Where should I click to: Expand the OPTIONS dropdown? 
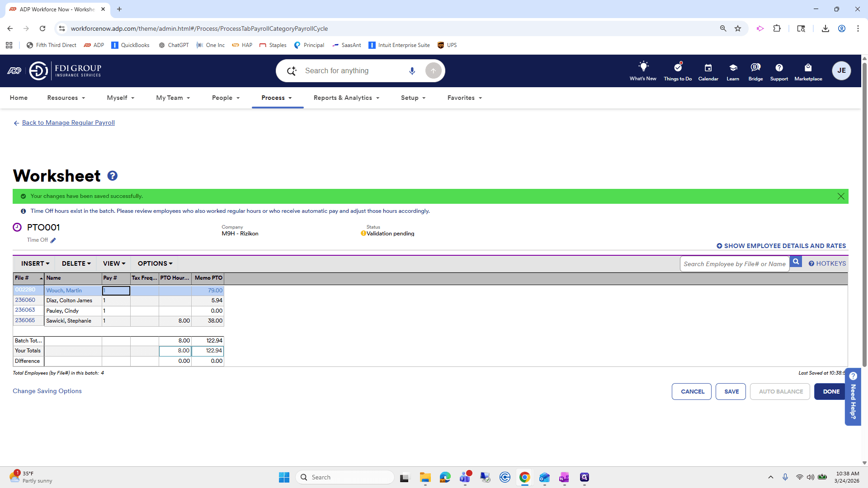tap(155, 263)
